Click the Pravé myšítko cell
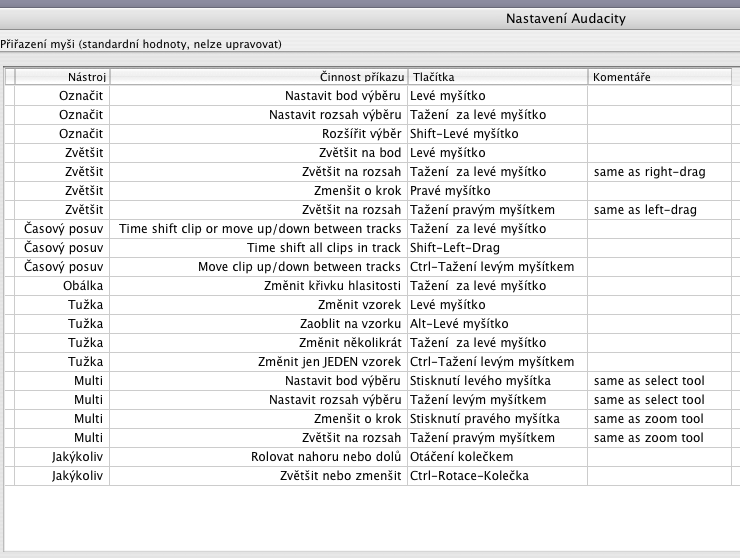This screenshot has width=740, height=558. pos(498,191)
